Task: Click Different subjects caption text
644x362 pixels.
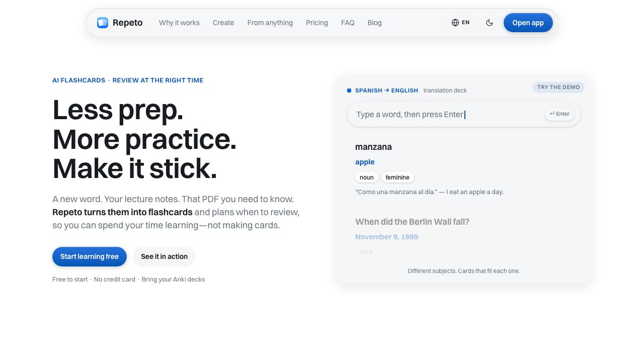Action: (464, 271)
